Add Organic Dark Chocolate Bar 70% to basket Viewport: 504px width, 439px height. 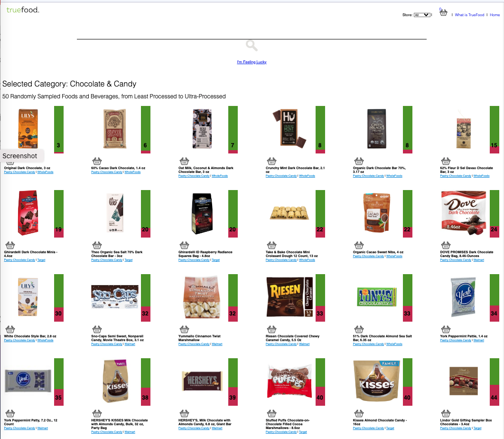click(x=359, y=161)
